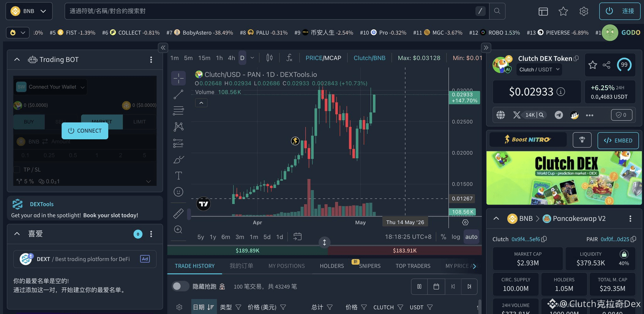The width and height of the screenshot is (644, 314).
Task: Collapse the Trading BOT panel
Action: pyautogui.click(x=17, y=60)
